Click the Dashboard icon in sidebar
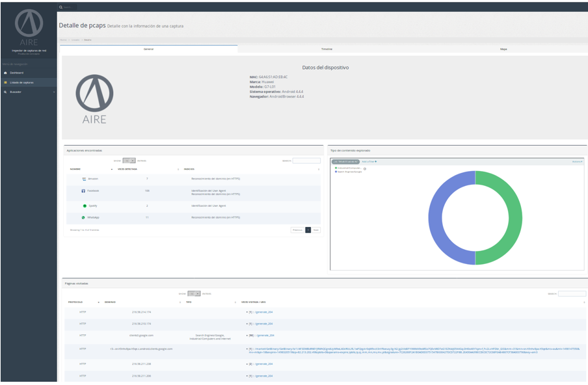The width and height of the screenshot is (588, 385). 5,73
